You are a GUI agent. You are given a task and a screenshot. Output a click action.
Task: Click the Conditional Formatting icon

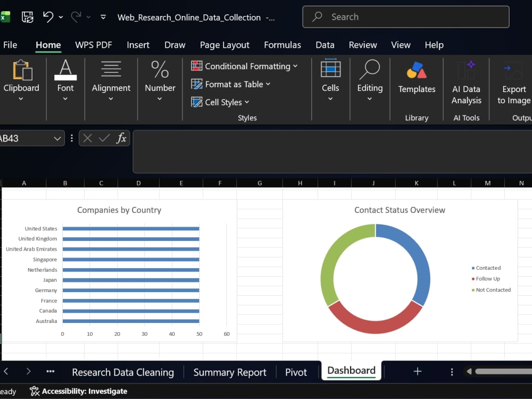[196, 66]
